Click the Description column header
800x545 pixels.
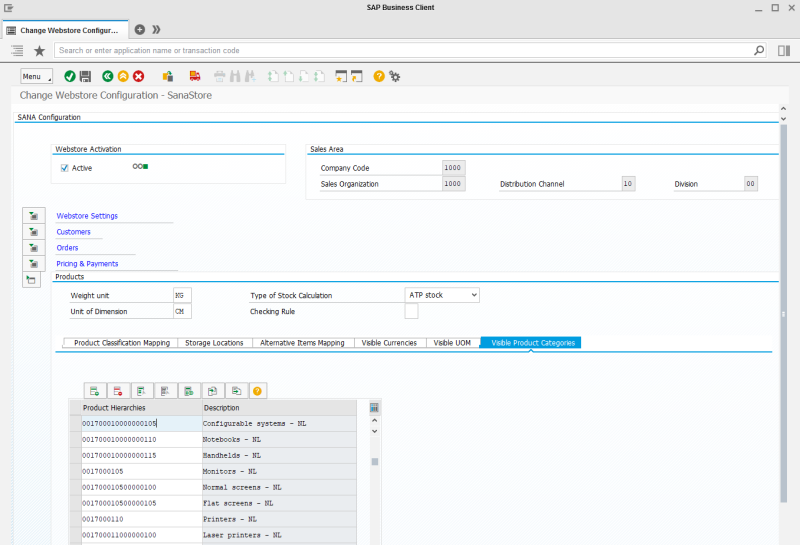point(279,408)
